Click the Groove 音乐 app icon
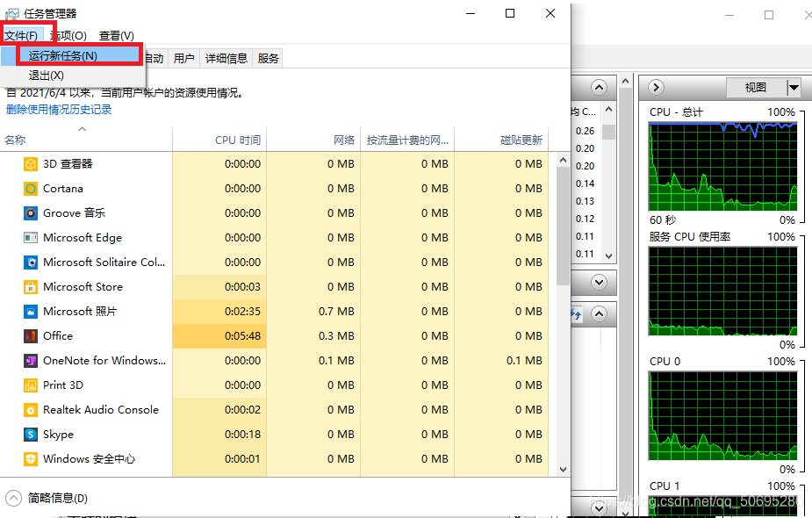The image size is (812, 518). pos(31,212)
